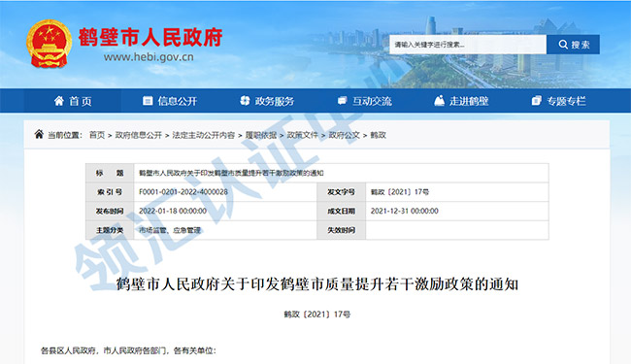631x364 pixels.
Task: Open the 互动交流 menu
Action: point(364,101)
